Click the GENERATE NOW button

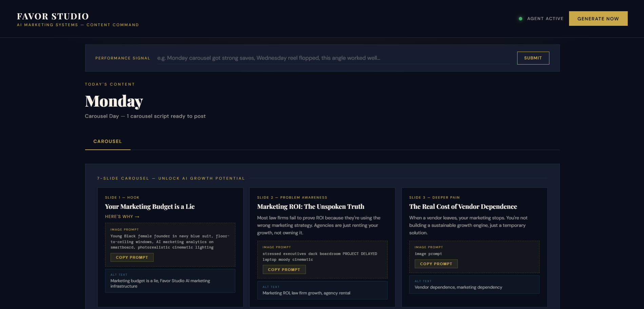598,19
